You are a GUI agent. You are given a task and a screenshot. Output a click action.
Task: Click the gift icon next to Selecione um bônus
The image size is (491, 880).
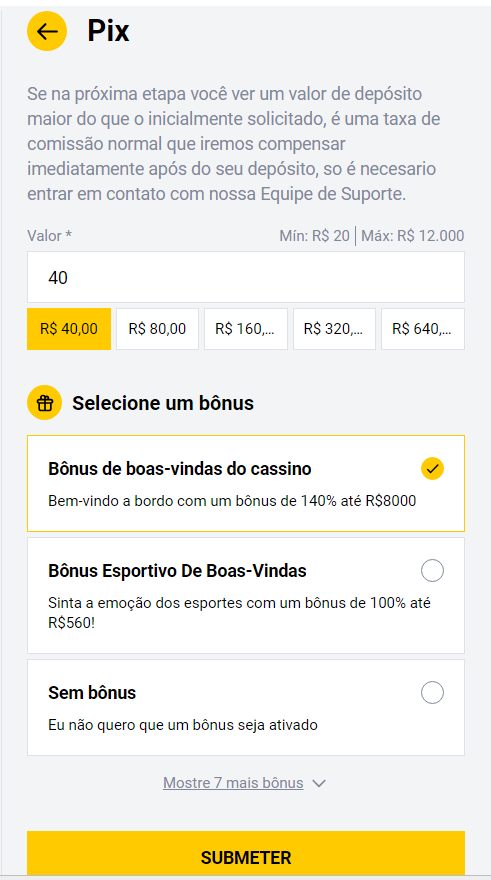point(44,403)
